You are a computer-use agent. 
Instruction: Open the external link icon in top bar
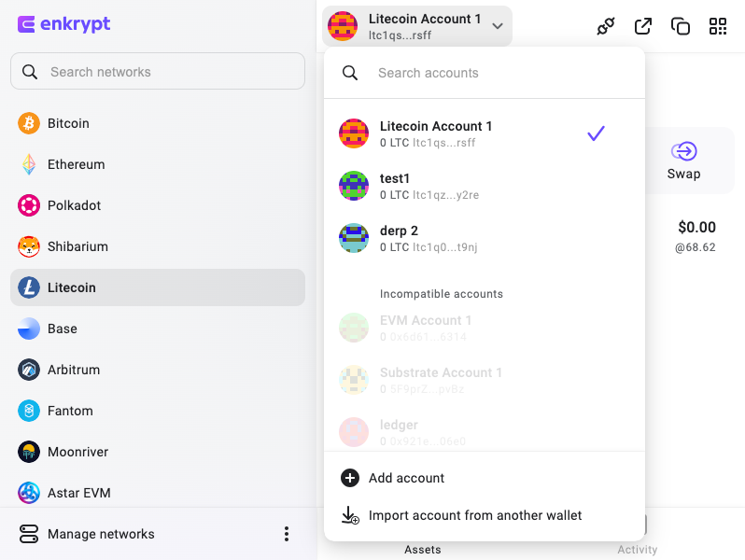tap(643, 26)
